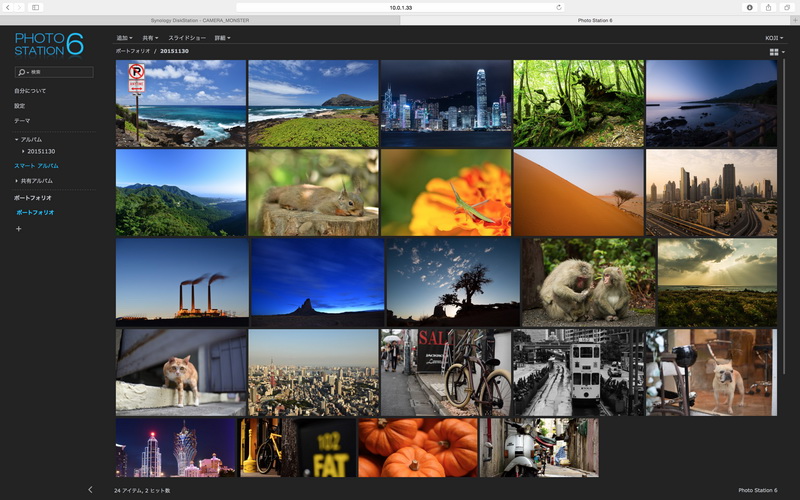Open the スマート アルバム link

click(x=36, y=165)
